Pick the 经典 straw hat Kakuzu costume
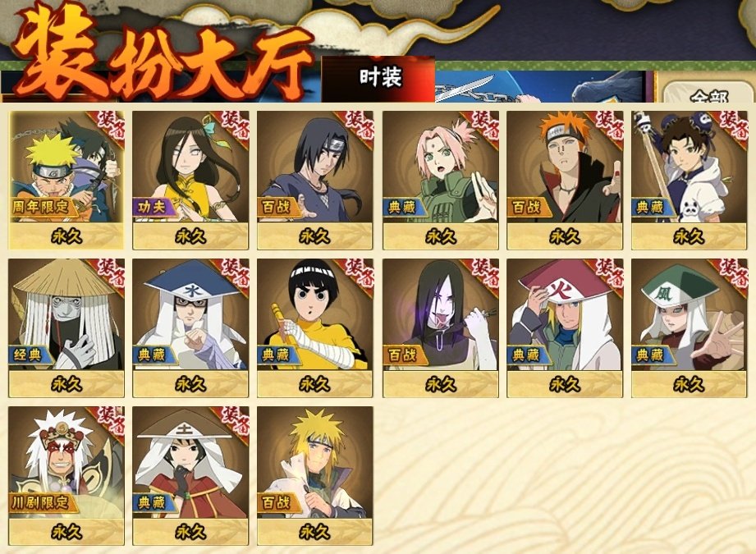756x554 pixels. (66, 327)
